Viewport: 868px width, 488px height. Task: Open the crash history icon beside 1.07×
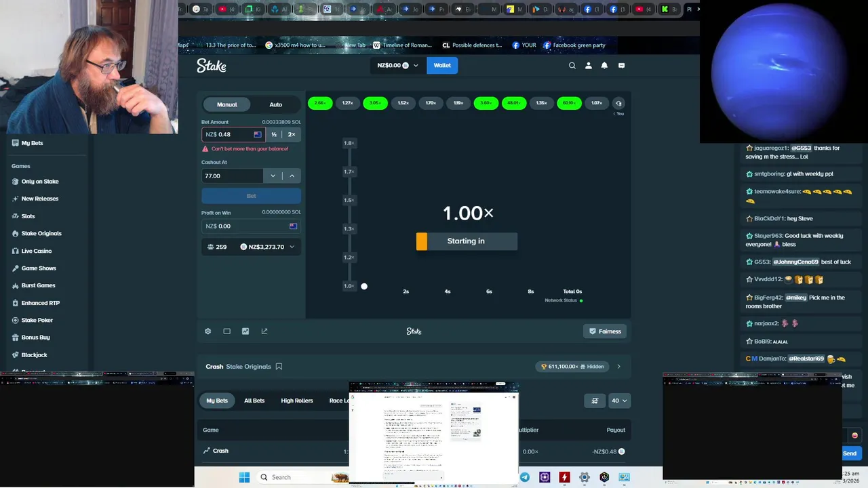(618, 103)
